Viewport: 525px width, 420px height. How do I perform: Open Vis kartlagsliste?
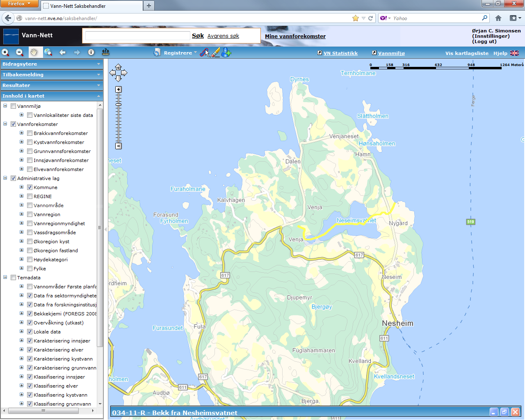[467, 53]
